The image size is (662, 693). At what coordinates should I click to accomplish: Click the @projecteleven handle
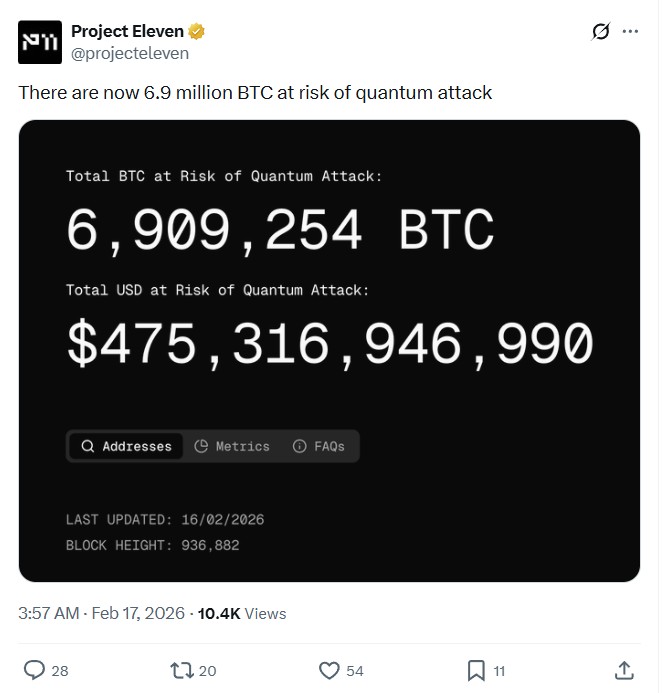130,54
